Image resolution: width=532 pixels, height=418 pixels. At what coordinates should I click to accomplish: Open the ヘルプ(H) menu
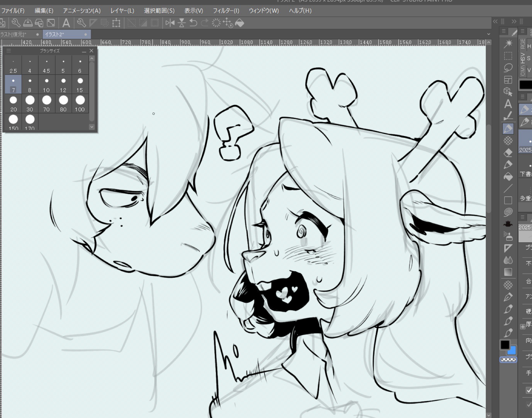(300, 11)
